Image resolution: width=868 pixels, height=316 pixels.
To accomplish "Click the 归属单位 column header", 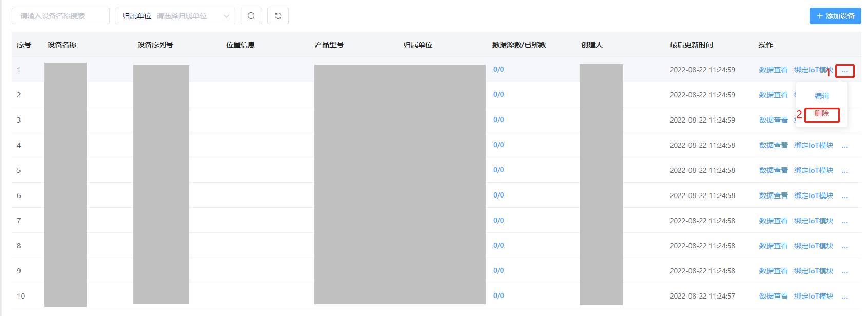I will coord(418,45).
